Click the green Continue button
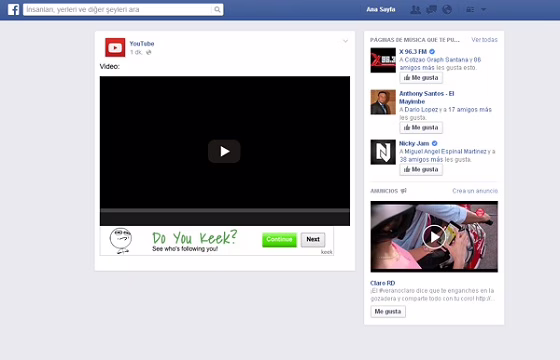Viewport: 560px width, 360px height. click(279, 240)
